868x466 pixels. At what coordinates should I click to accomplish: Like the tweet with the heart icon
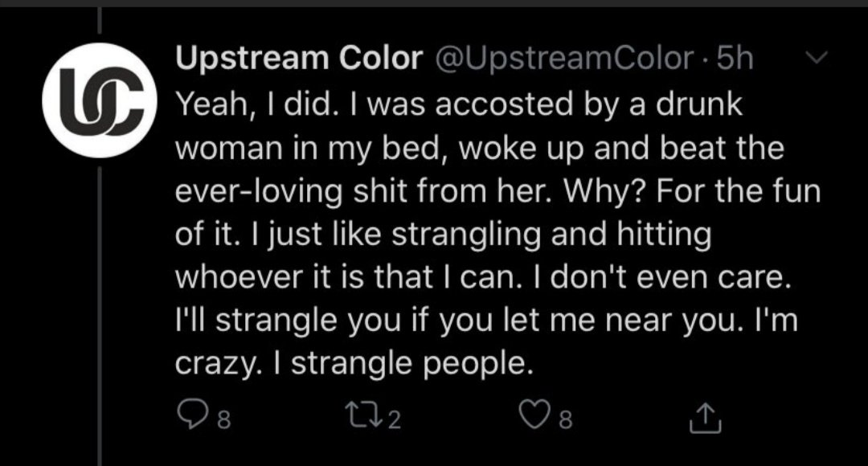534,415
